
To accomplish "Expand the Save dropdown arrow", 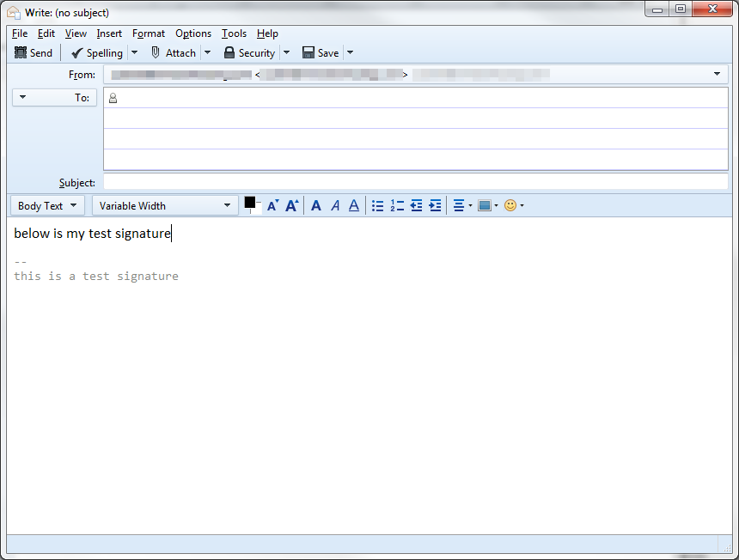I will [351, 52].
